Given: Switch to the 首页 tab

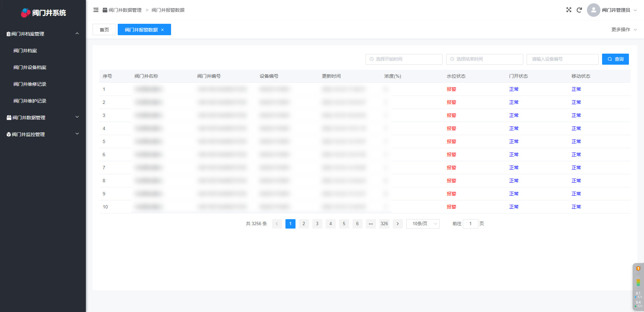Looking at the screenshot, I should click(104, 30).
